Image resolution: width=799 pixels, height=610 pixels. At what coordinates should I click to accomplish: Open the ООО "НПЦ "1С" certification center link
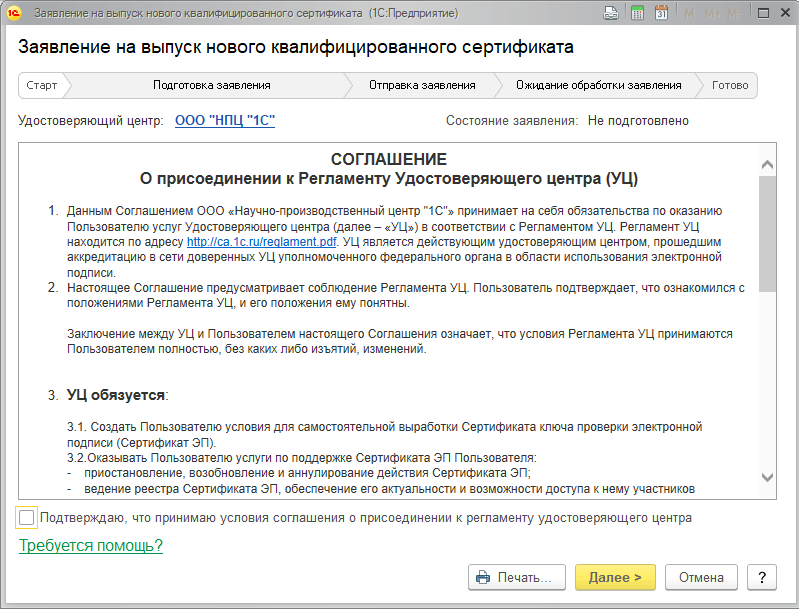pyautogui.click(x=225, y=121)
